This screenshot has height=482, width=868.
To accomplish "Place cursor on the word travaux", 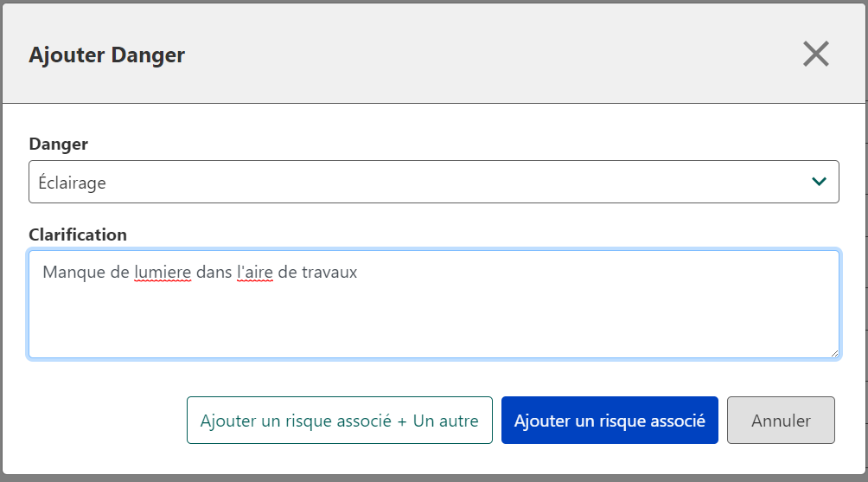I will tap(329, 273).
